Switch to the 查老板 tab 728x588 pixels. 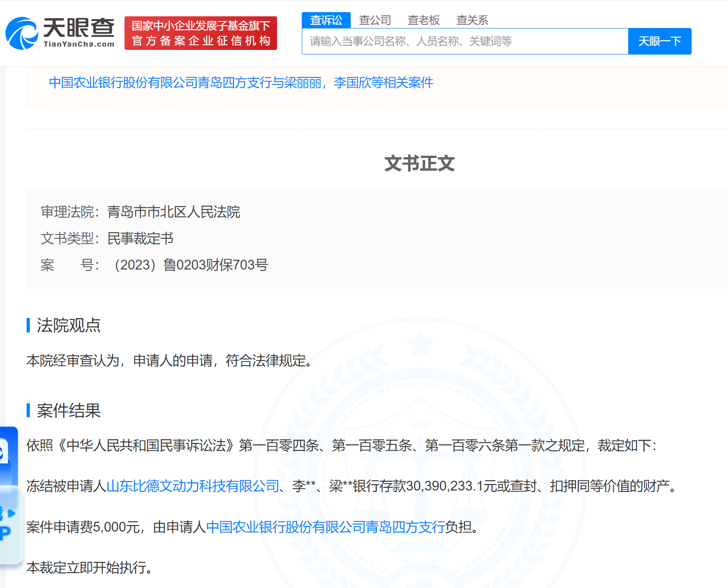(x=423, y=20)
